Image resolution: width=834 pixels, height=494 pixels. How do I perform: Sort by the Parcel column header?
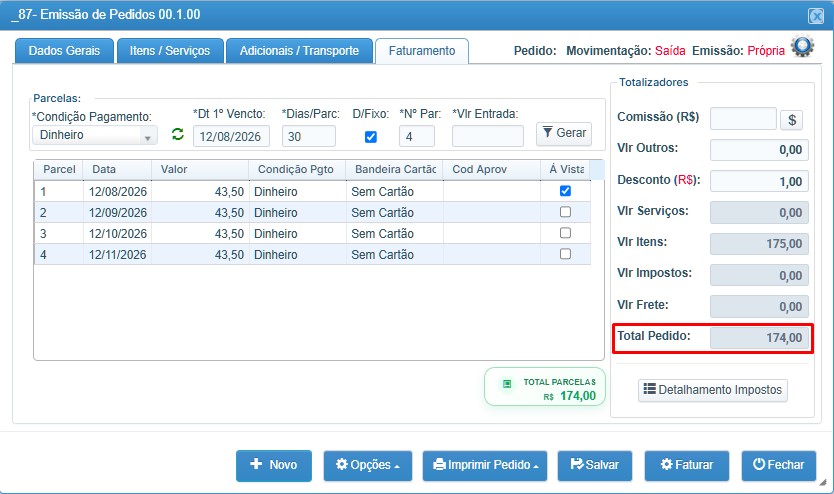pos(59,170)
